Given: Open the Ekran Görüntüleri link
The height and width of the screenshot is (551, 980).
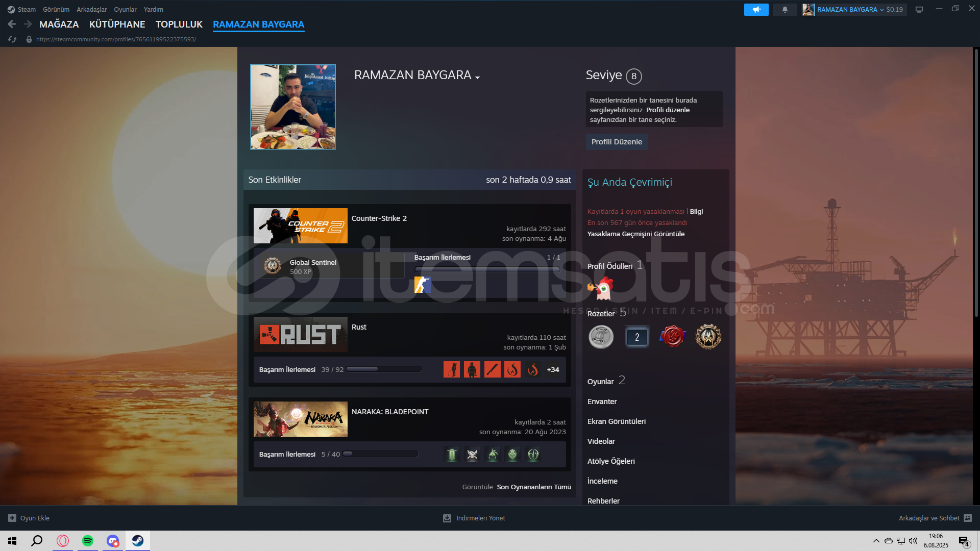Looking at the screenshot, I should coord(617,421).
